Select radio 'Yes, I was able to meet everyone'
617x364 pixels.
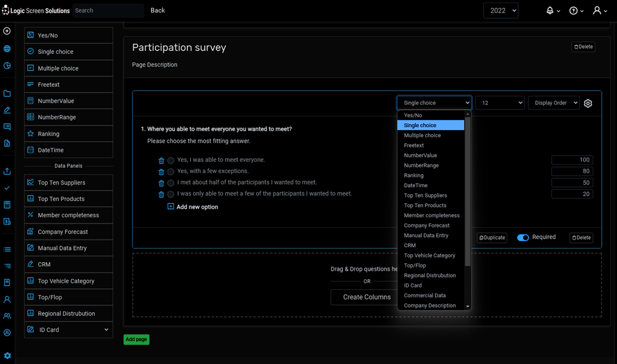171,161
